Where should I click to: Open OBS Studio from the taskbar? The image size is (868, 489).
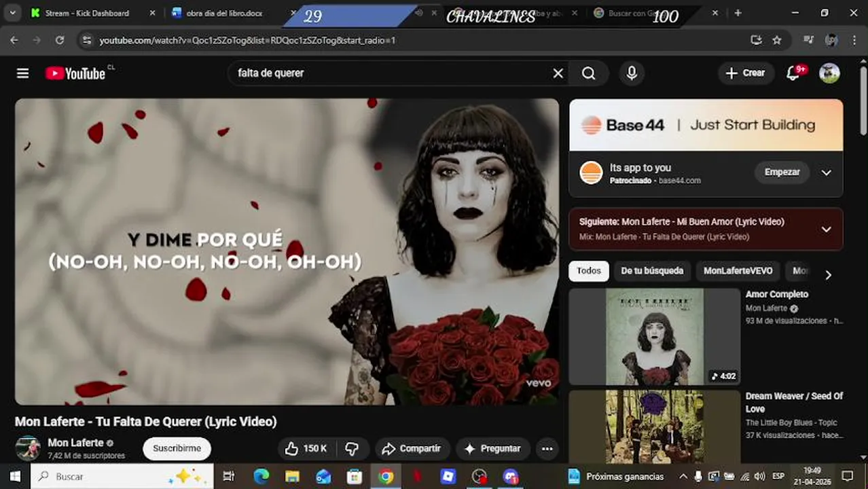pos(480,477)
